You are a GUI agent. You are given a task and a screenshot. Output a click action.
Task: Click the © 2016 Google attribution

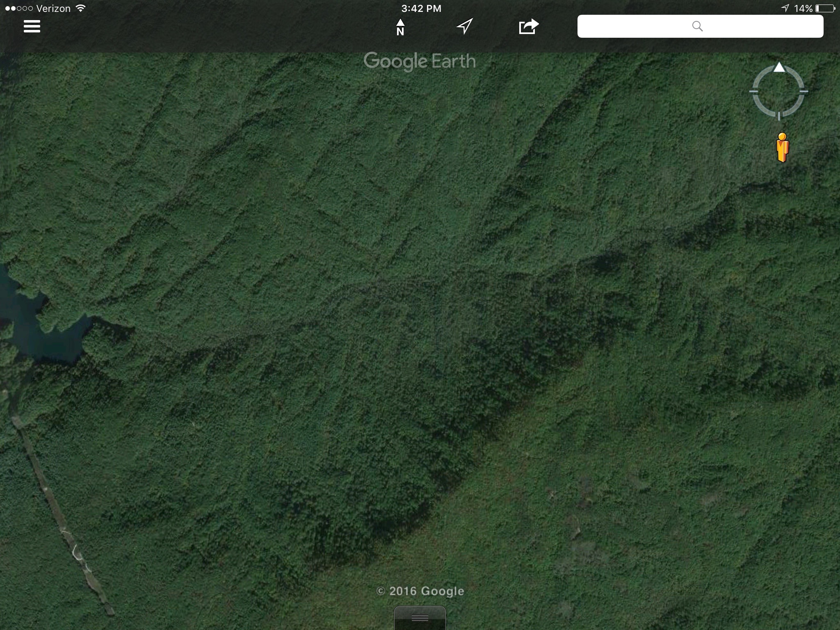tap(420, 591)
